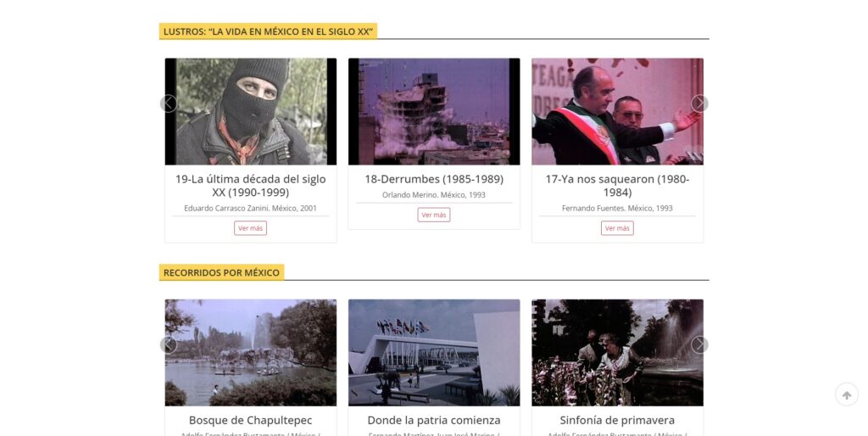Image resolution: width=868 pixels, height=436 pixels.
Task: Open the Sinfonía de primavera flowers thumbnail
Action: click(617, 353)
